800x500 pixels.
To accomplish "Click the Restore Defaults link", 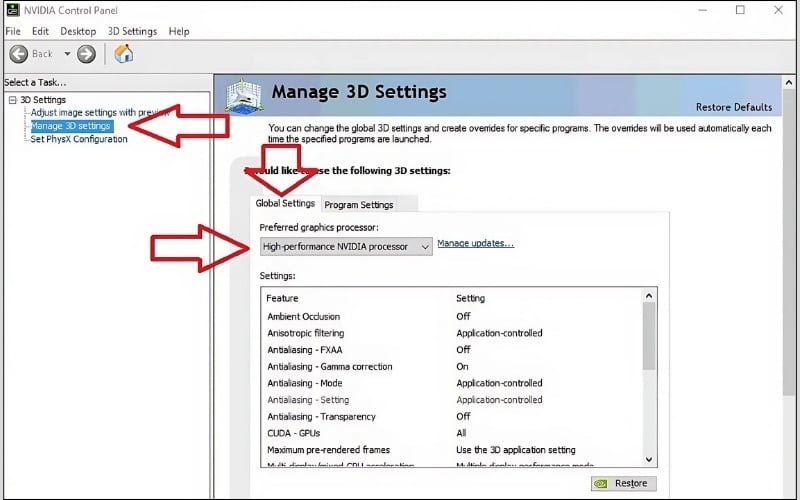I will click(733, 107).
